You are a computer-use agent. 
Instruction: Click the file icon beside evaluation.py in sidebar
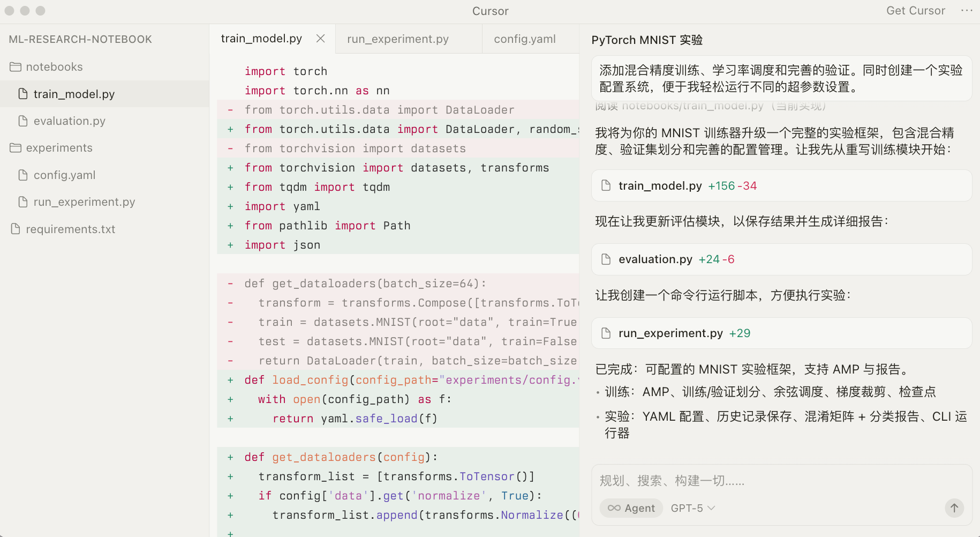(23, 121)
